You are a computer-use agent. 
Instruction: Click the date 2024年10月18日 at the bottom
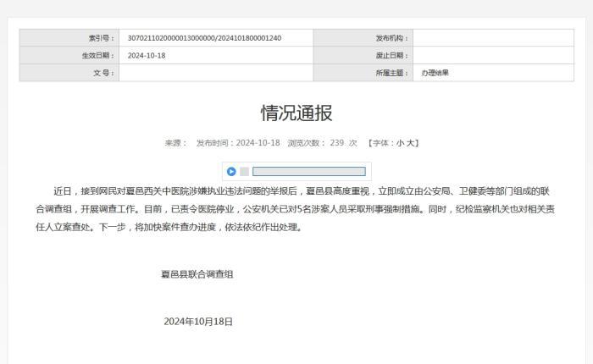click(x=198, y=322)
